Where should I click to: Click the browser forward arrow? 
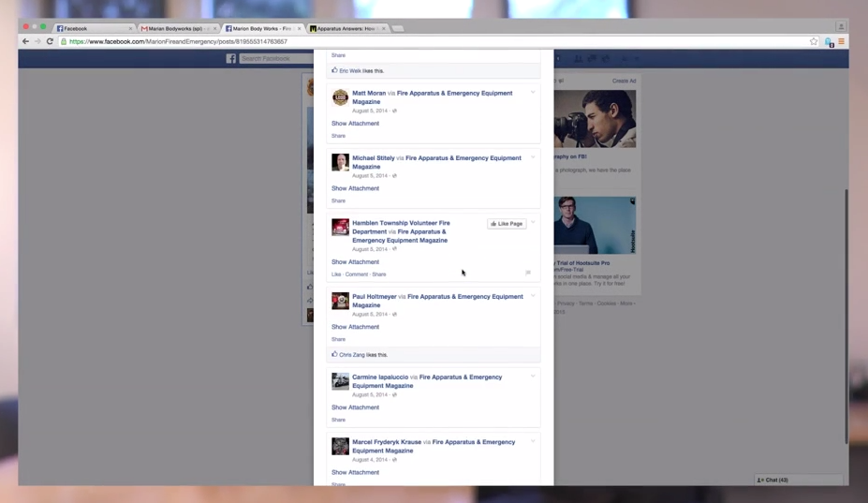pos(37,41)
